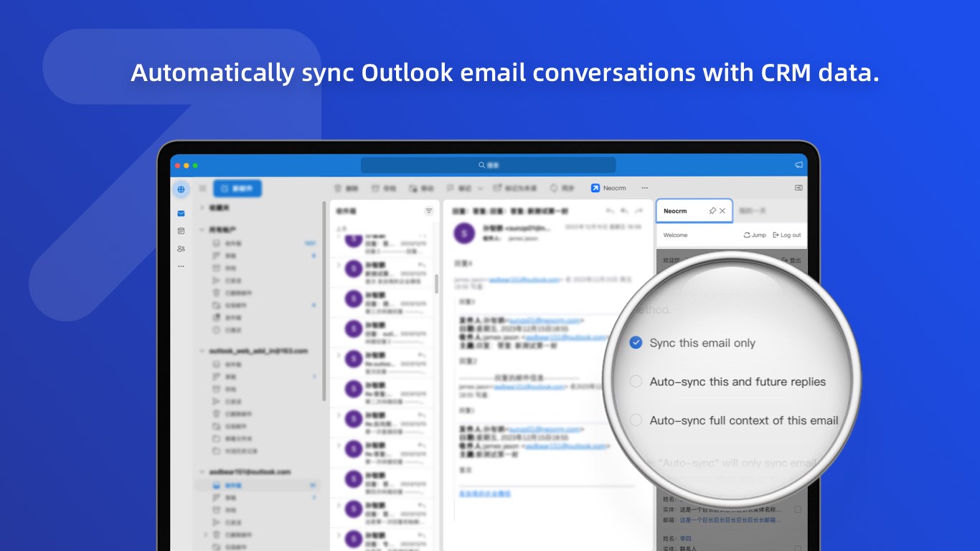The image size is (980, 551).
Task: Click the Jump button in Neocrm panel
Action: click(755, 235)
